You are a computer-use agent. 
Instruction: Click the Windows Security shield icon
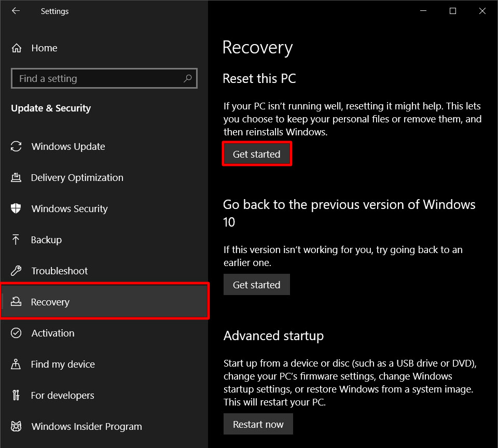(16, 209)
